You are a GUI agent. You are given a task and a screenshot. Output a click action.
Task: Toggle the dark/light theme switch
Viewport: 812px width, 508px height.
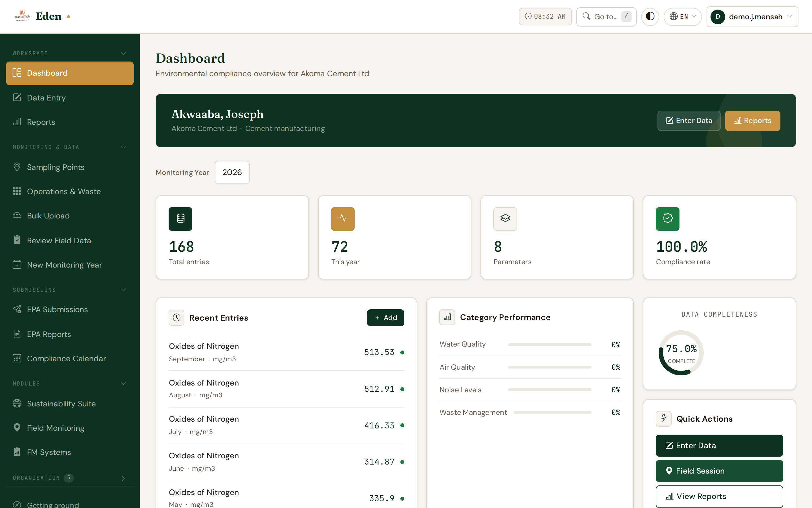pos(650,16)
